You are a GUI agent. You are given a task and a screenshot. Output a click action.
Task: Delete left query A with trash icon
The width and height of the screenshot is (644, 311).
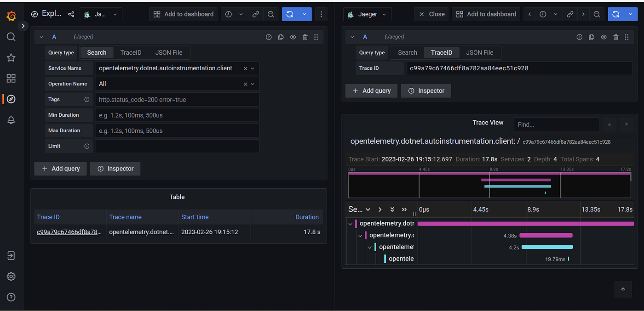305,37
